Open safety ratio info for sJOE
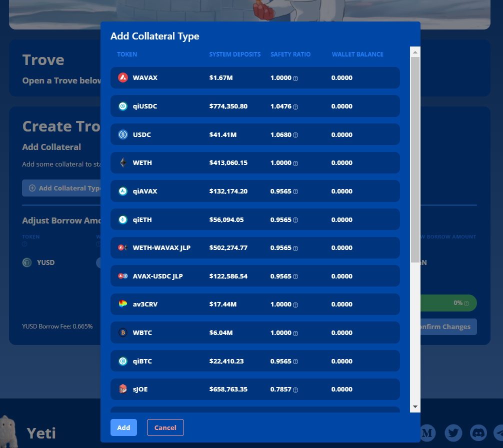The height and width of the screenshot is (448, 503). [x=295, y=390]
